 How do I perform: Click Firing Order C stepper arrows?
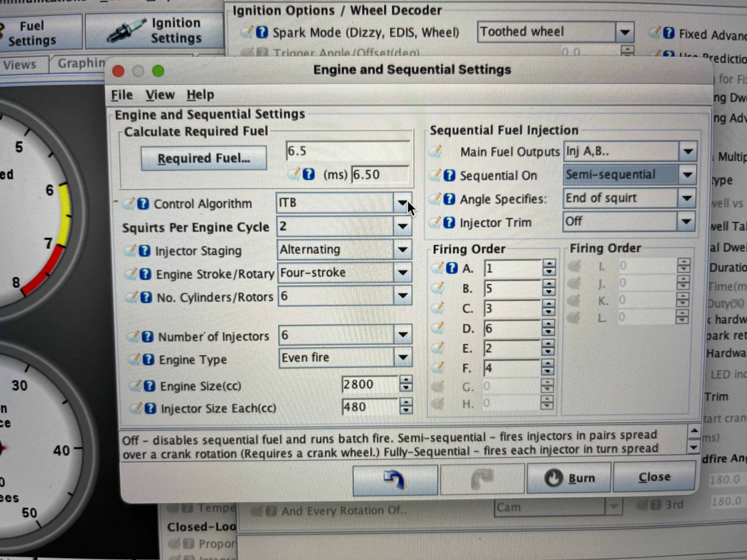(548, 308)
